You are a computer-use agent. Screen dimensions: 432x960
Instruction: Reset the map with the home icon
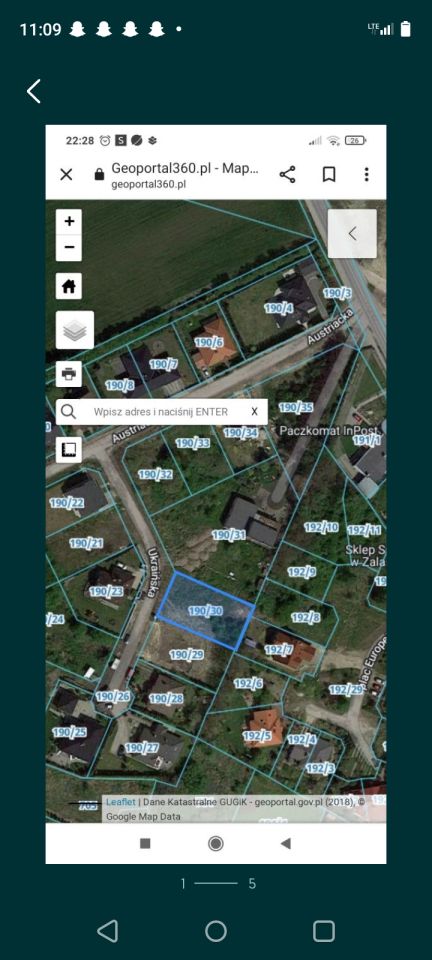tap(69, 286)
